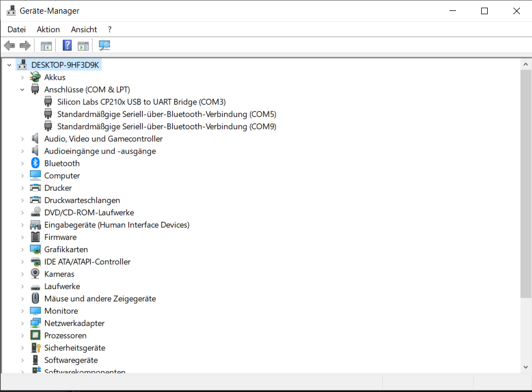Click the Sicherheitsgeräte key icon
Image resolution: width=532 pixels, height=392 pixels.
[x=36, y=348]
